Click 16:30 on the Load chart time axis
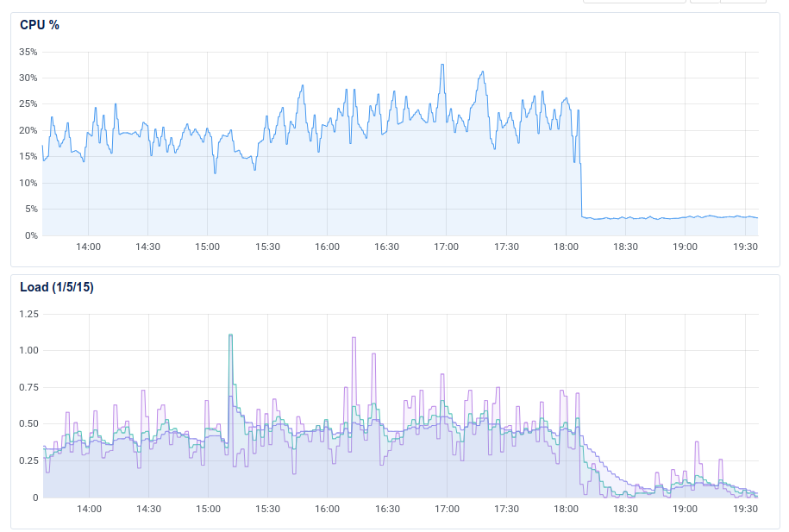 point(387,509)
